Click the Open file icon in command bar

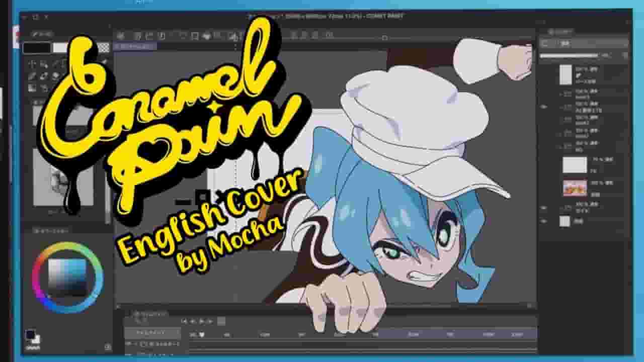pos(149,36)
